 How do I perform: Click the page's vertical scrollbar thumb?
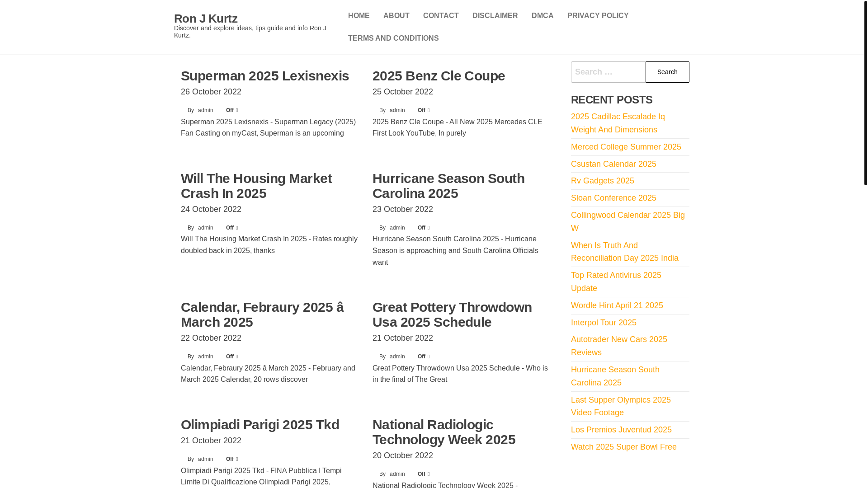click(865, 93)
